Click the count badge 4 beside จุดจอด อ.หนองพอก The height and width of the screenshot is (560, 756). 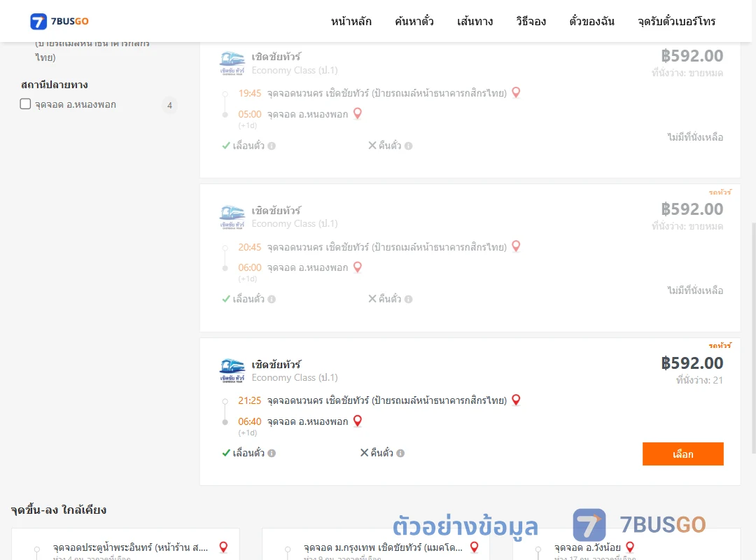click(x=169, y=105)
